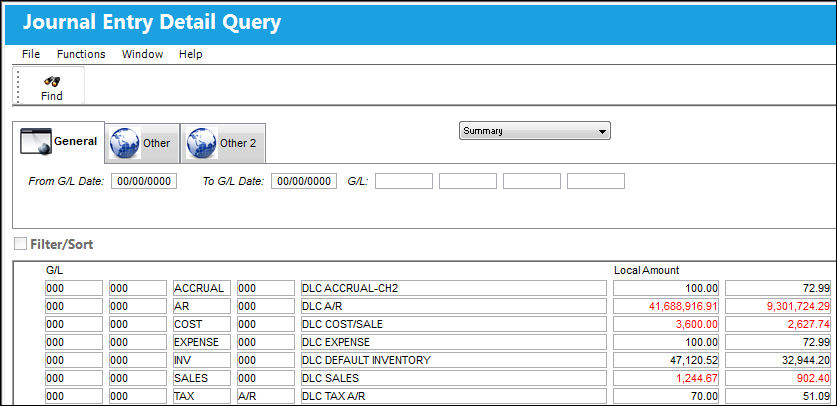Click the 51.09 amount
837x406 pixels.
[778, 396]
